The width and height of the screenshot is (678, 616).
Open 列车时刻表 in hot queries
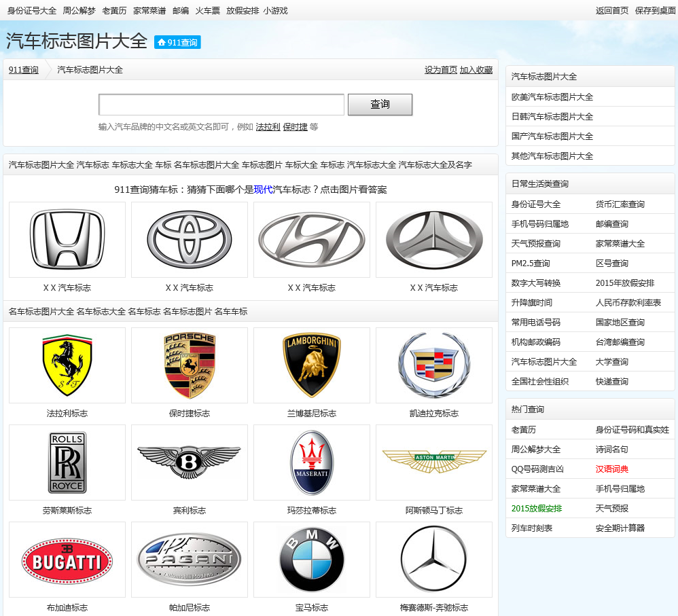[x=532, y=528]
